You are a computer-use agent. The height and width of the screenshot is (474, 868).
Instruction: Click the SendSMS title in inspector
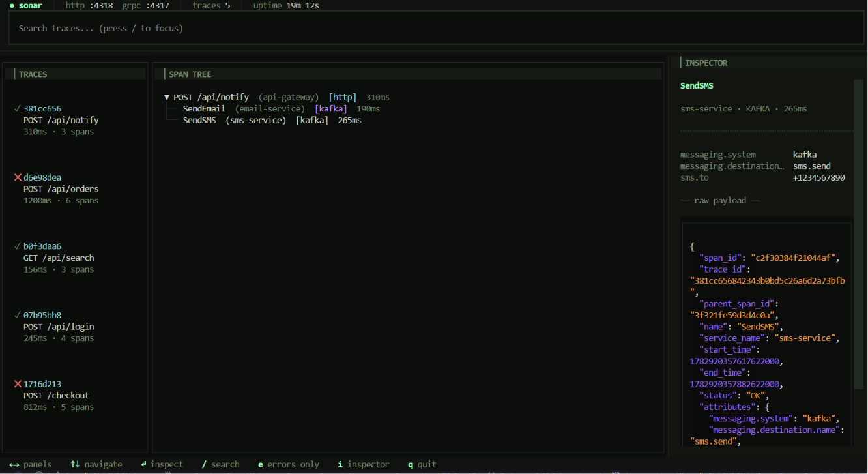pos(697,86)
